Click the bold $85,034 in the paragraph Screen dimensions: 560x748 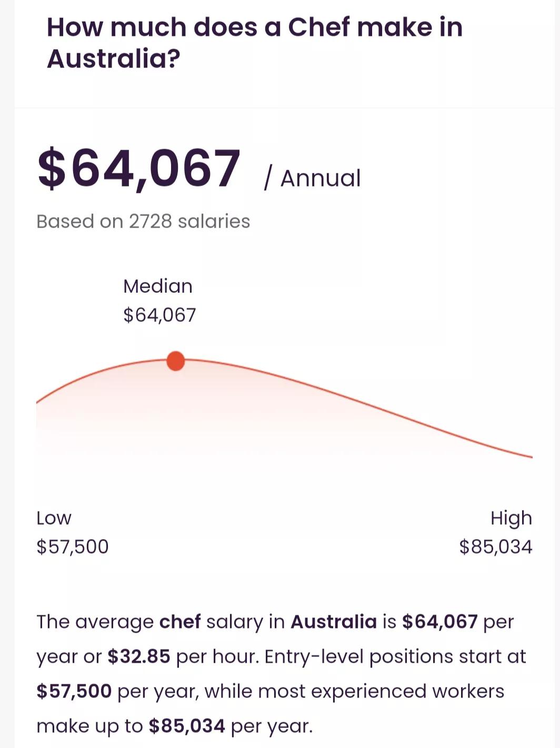(x=187, y=726)
